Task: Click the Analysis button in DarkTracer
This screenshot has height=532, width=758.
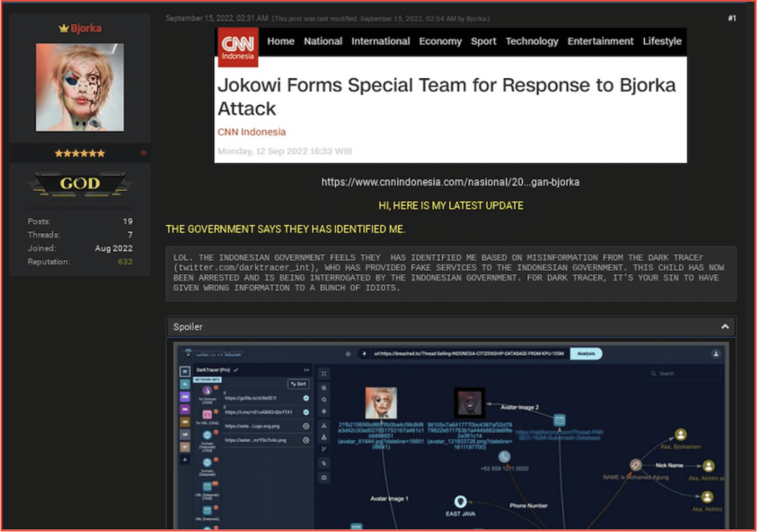Action: point(586,354)
